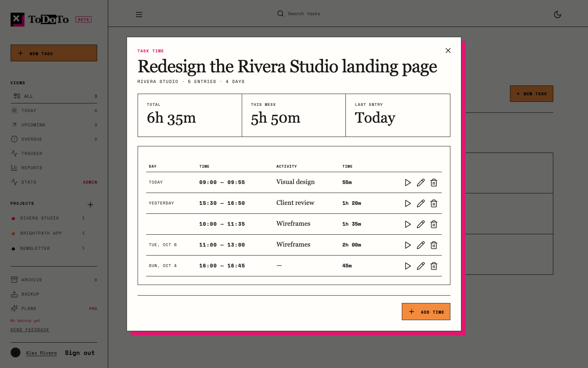This screenshot has width=588, height=368.
Task: Collapse the sidebar with the hamburger menu icon
Action: click(139, 14)
